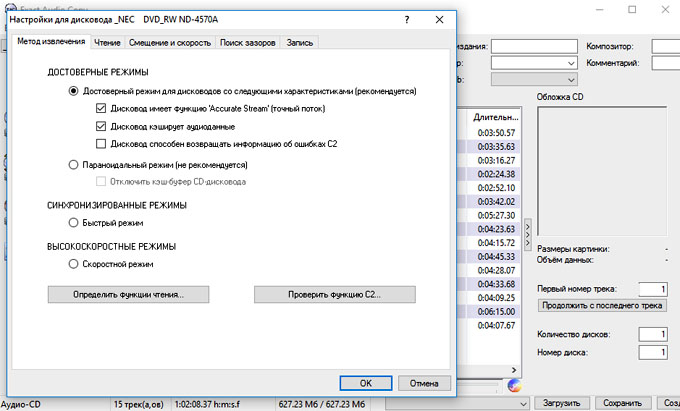Go to the Поиск зазоров tab
The image size is (680, 411).
coord(248,43)
